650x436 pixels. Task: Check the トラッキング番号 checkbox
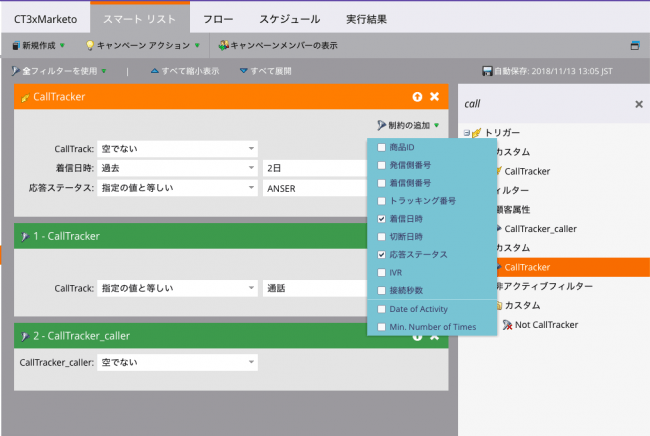click(381, 201)
